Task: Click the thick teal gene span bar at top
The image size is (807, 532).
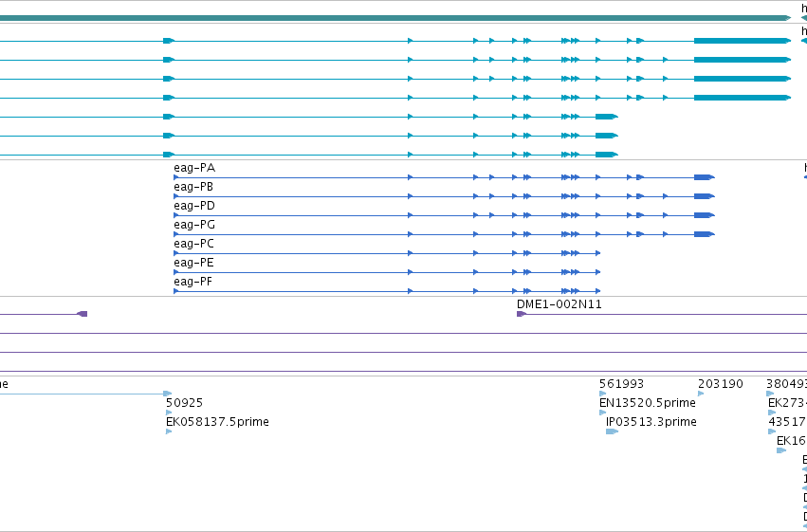Action: [395, 18]
